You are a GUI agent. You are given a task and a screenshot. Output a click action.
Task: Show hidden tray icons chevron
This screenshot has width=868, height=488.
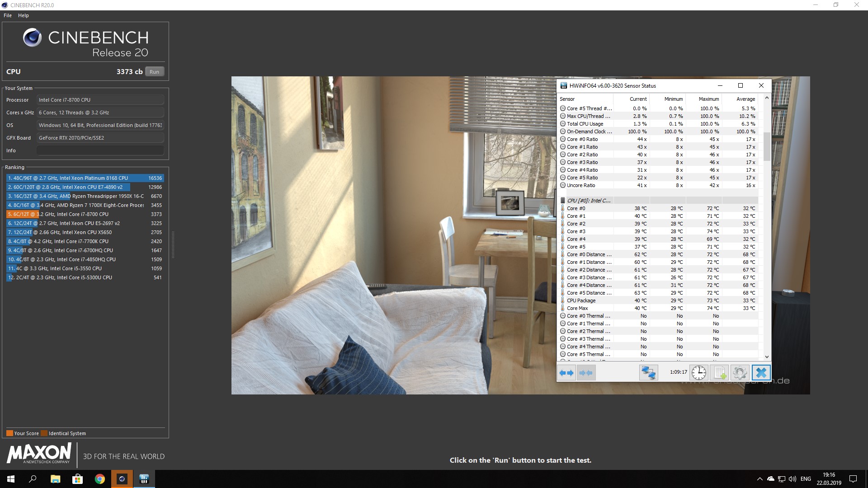(x=759, y=479)
